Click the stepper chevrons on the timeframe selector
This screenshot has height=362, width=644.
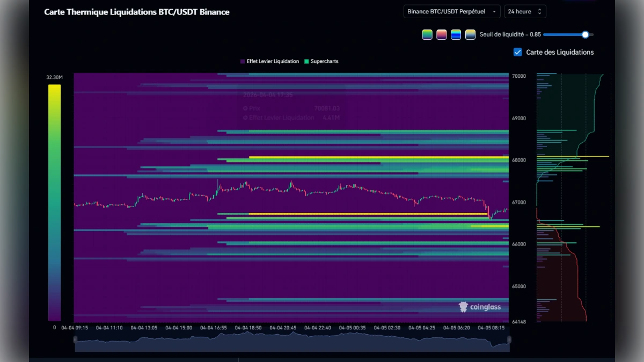[540, 11]
